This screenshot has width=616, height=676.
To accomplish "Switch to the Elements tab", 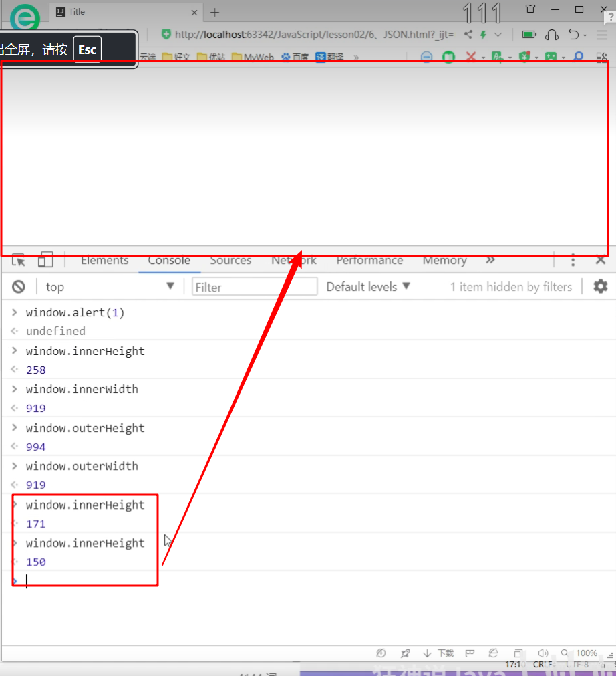I will click(x=104, y=261).
